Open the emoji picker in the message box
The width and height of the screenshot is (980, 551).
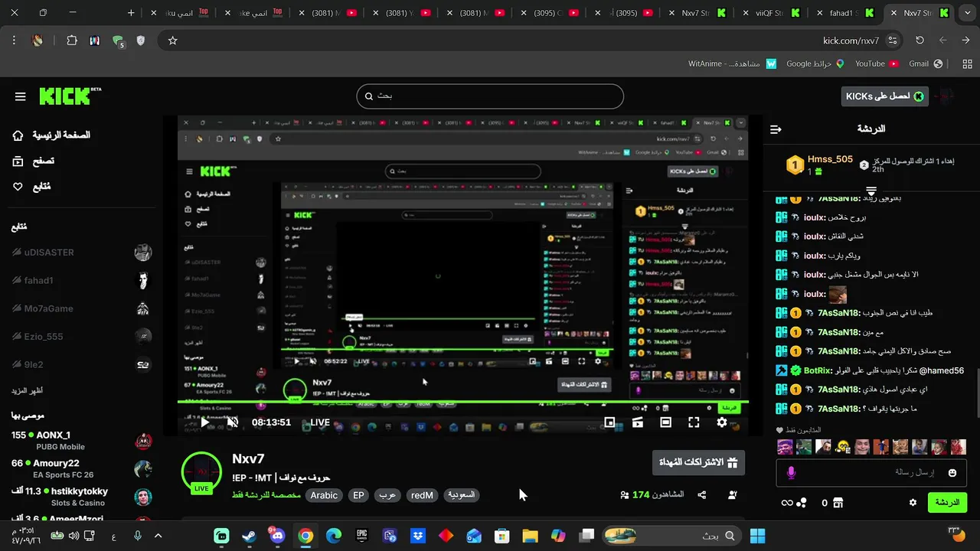[952, 473]
